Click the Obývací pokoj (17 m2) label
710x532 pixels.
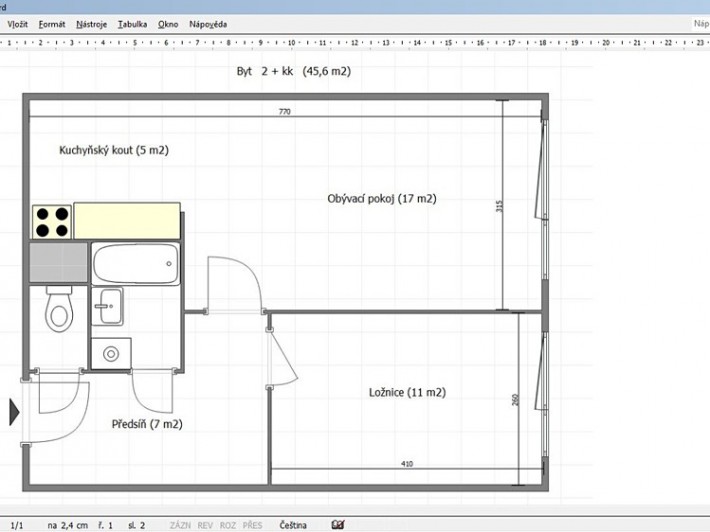[381, 198]
